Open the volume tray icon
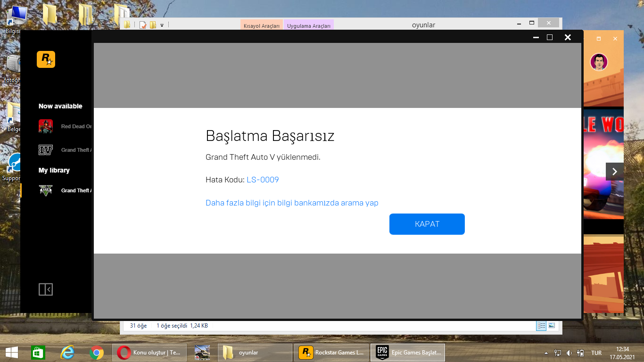 569,353
